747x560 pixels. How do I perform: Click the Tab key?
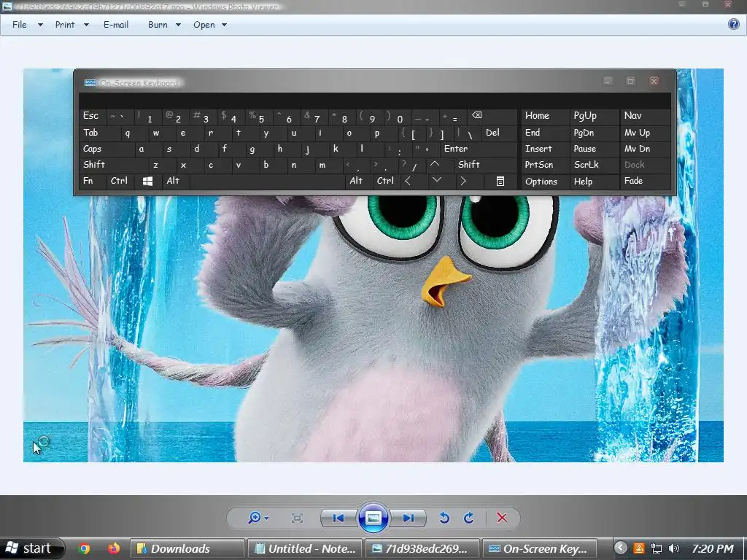(99, 133)
